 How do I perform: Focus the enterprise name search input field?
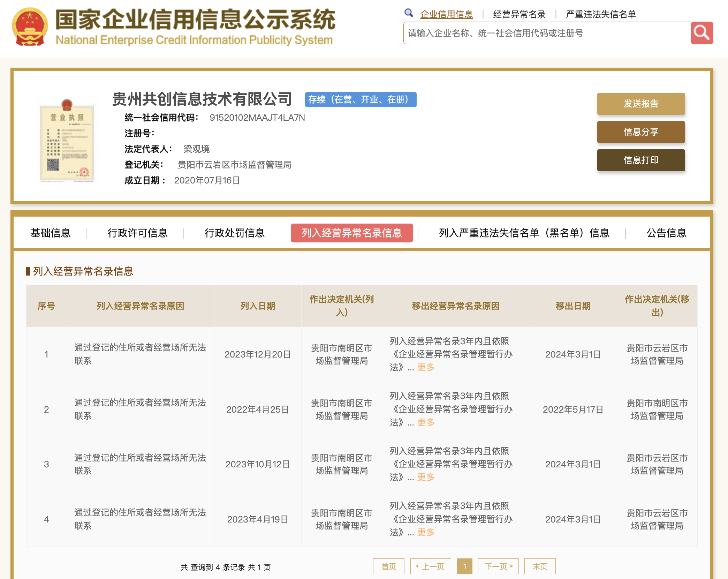tap(547, 33)
